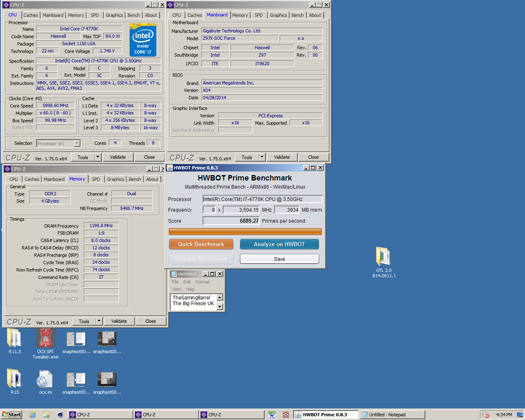
Task: Open SPD tab in the CPU window
Action: point(95,15)
